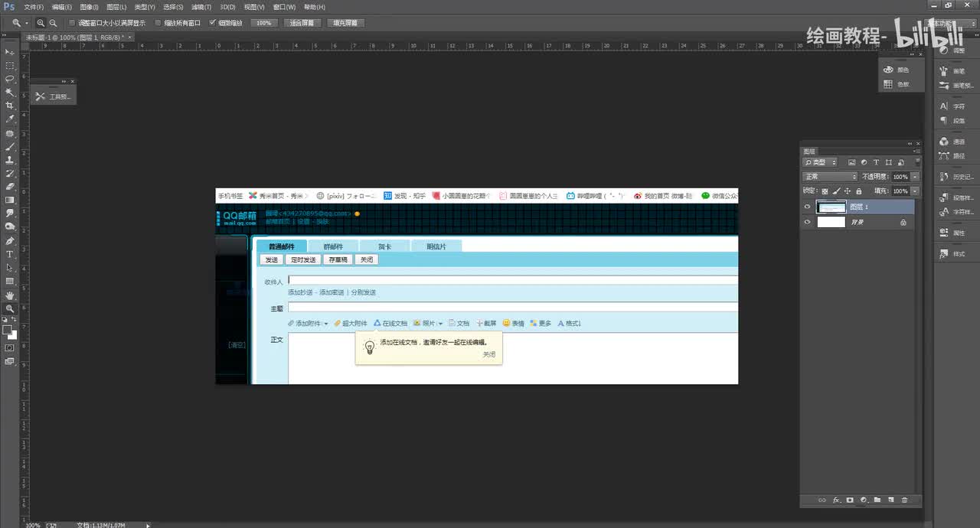Select the Brush tool

pos(10,146)
